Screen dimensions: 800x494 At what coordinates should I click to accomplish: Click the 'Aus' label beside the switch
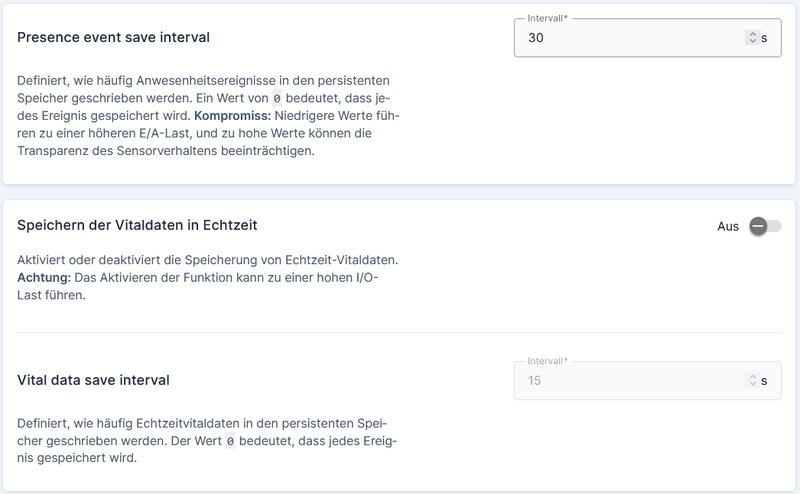728,226
